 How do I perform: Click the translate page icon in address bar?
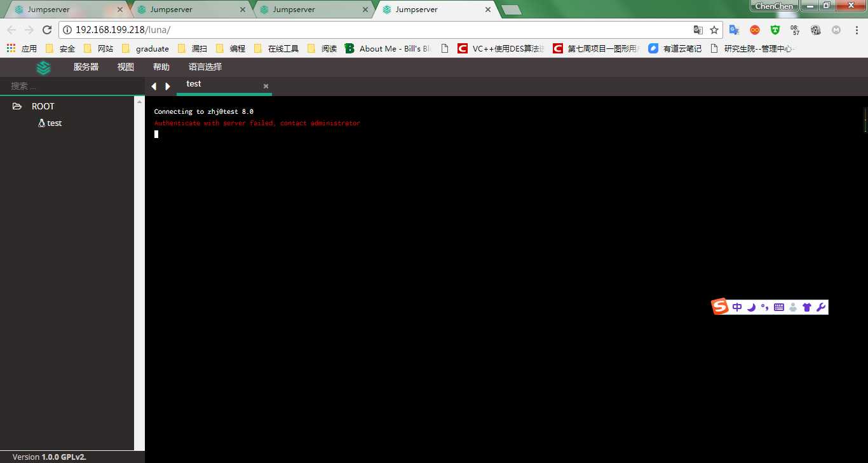698,30
